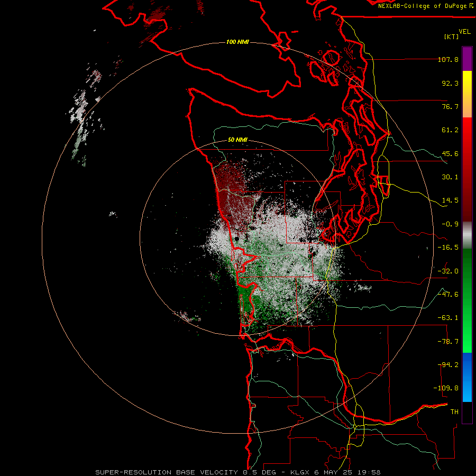Click the [KT] units label
Viewport: 476px width, 476px height.
coord(452,36)
